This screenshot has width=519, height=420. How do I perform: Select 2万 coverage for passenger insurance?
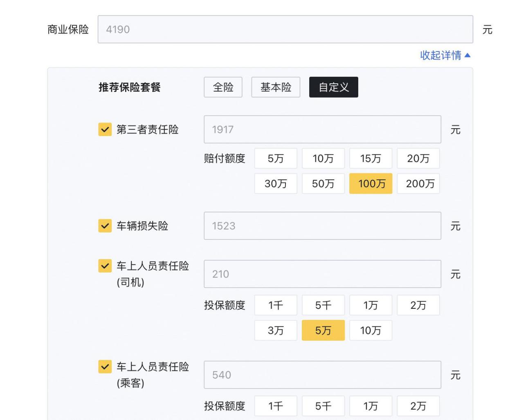(418, 406)
